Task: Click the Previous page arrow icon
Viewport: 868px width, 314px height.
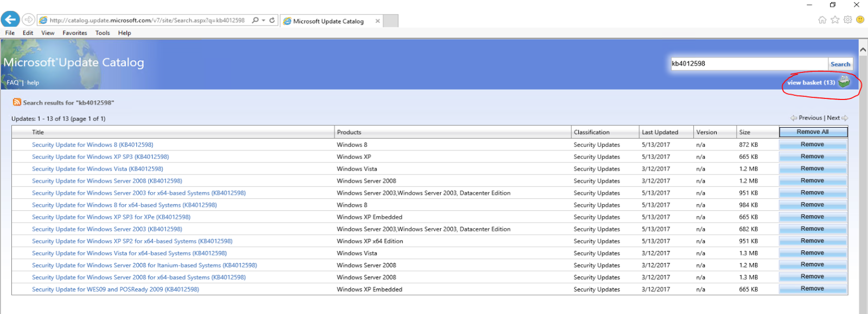Action: click(x=794, y=118)
